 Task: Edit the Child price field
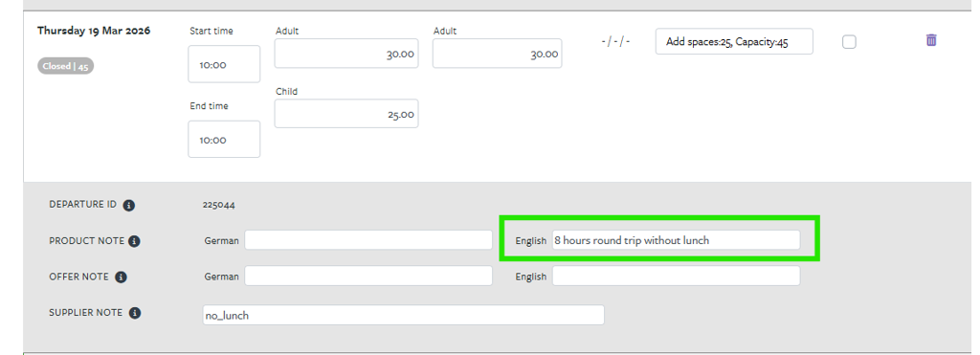(346, 114)
